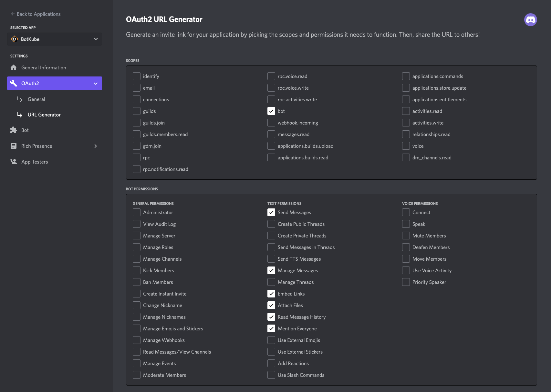This screenshot has width=551, height=392.
Task: Click the Rich Presence document icon
Action: point(14,146)
